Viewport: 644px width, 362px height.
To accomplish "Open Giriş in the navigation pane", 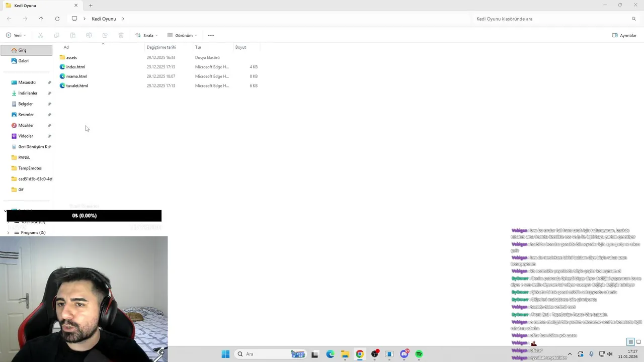I will pos(26,50).
